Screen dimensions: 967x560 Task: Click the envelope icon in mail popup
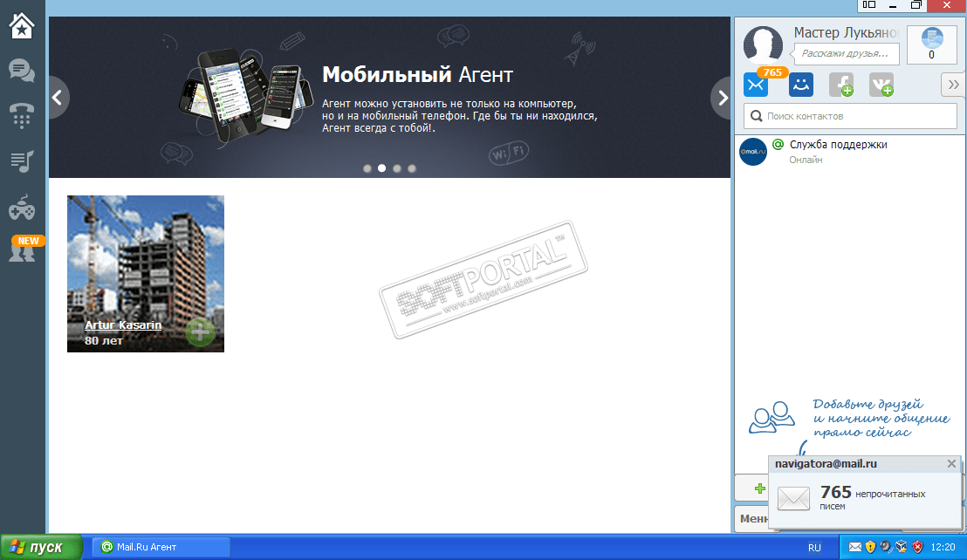pos(793,498)
